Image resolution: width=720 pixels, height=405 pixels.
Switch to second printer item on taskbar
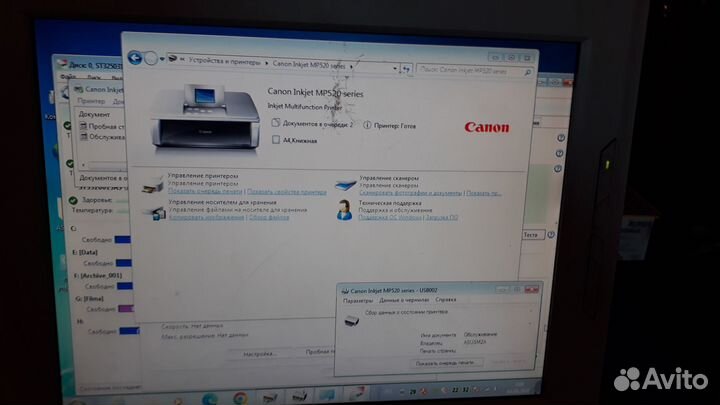299,396
